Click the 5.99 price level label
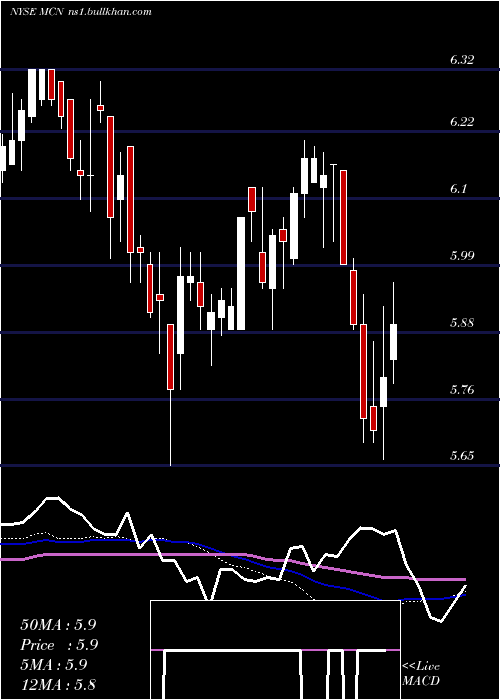The height and width of the screenshot is (700, 500). [462, 256]
